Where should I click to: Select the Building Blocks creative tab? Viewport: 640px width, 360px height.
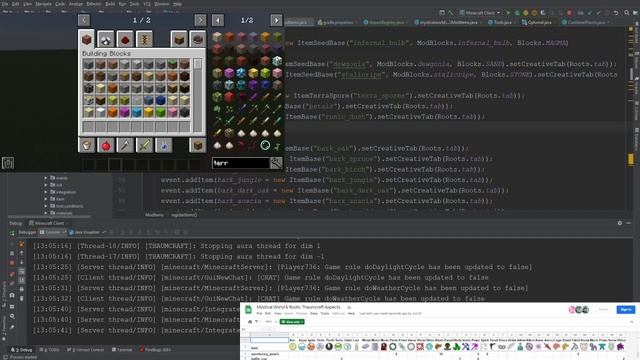tap(86, 39)
